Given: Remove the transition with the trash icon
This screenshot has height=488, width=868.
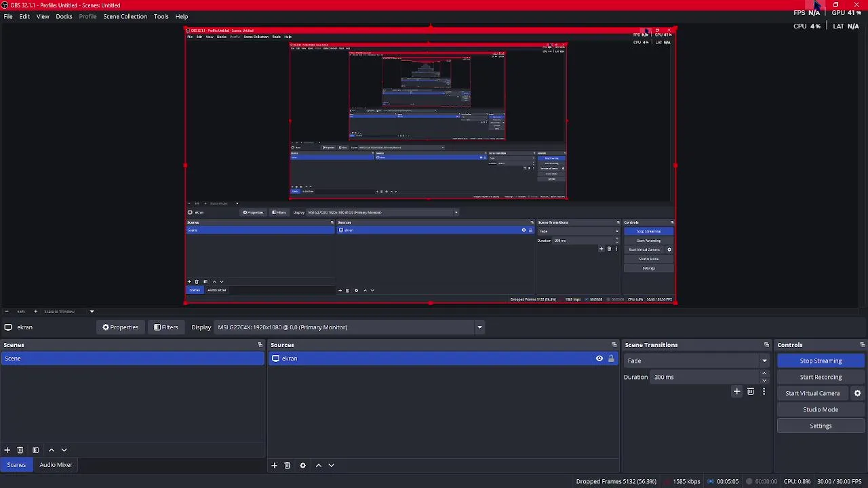Looking at the screenshot, I should [x=751, y=392].
